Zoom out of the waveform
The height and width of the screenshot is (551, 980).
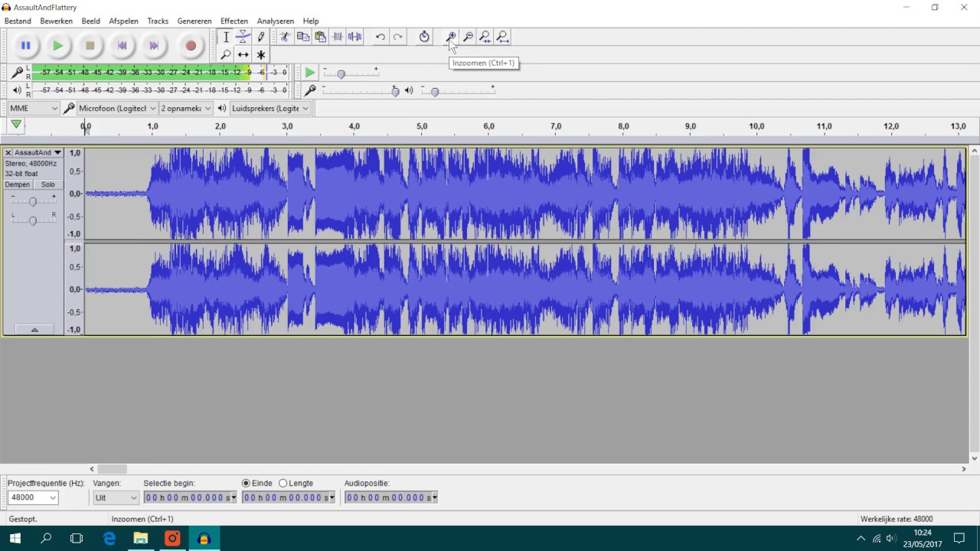(x=468, y=37)
